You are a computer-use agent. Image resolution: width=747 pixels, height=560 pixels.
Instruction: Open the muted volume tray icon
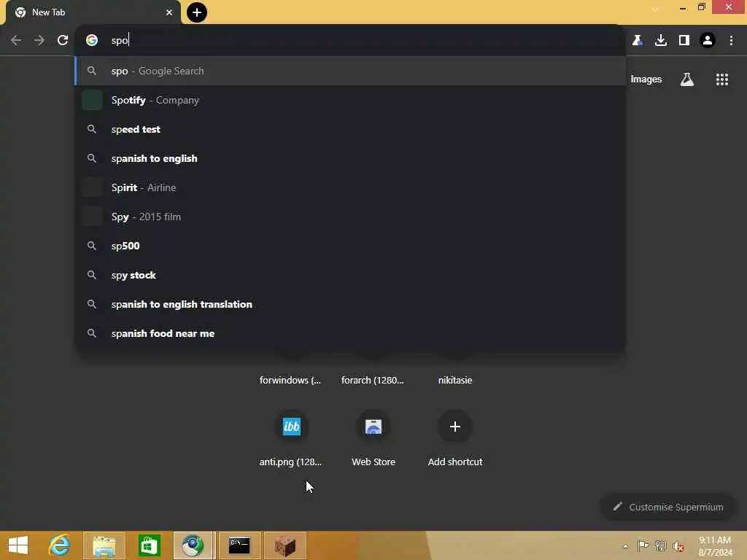[678, 546]
